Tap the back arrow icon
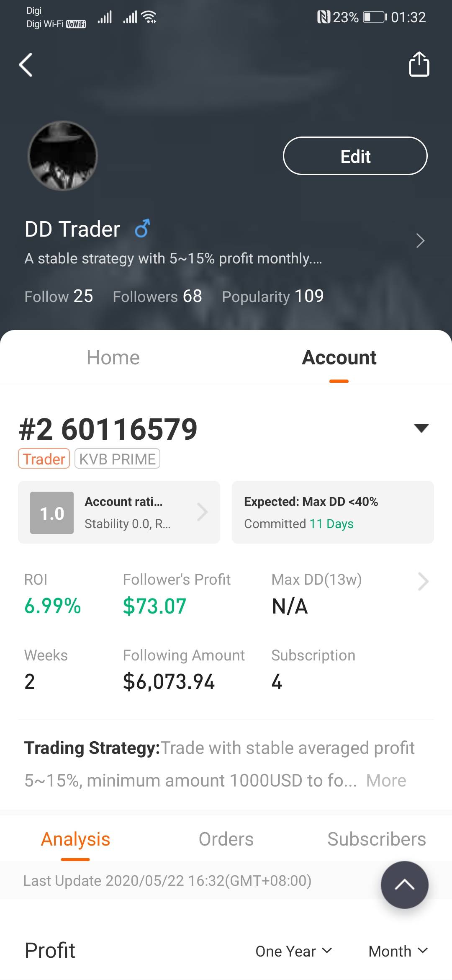Viewport: 452px width, 980px height. click(x=26, y=65)
